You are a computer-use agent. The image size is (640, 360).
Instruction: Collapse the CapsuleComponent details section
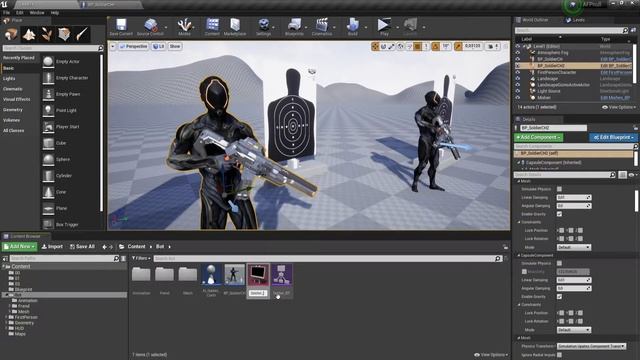pyautogui.click(x=519, y=256)
